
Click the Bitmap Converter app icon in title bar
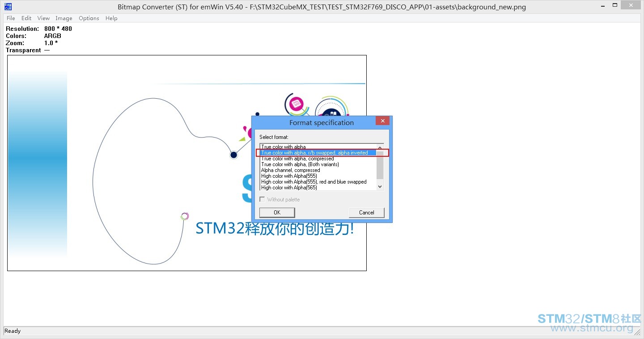pos(8,7)
